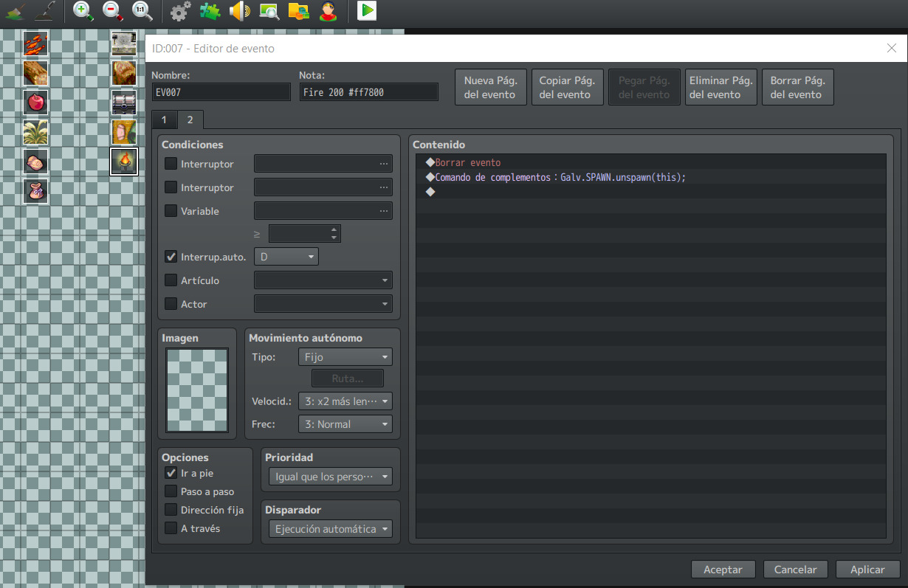This screenshot has width=908, height=588.
Task: Open the Disparador trigger dropdown
Action: 331,529
